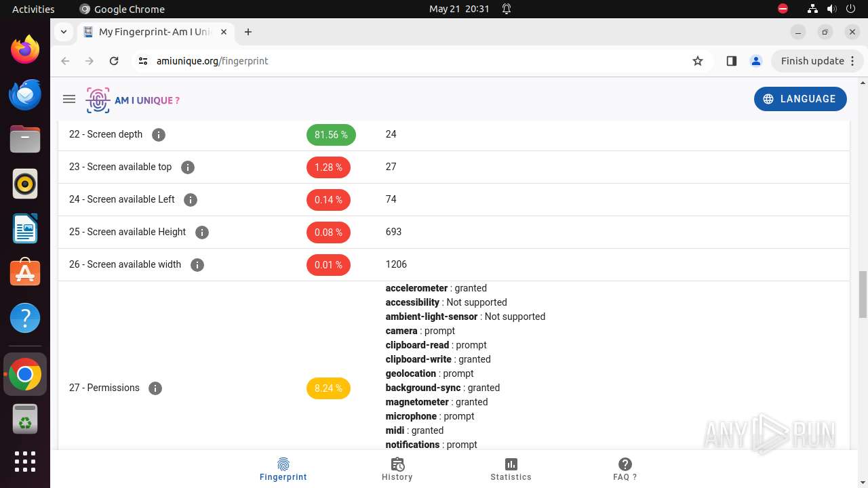Open the Google Chrome app menu in top bar
Viewport: 868px width, 488px height.
(x=122, y=9)
